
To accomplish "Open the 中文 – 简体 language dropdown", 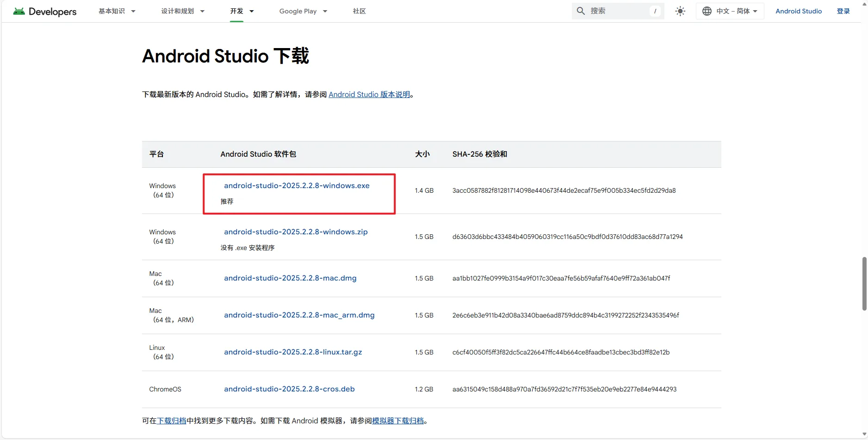I will click(730, 11).
